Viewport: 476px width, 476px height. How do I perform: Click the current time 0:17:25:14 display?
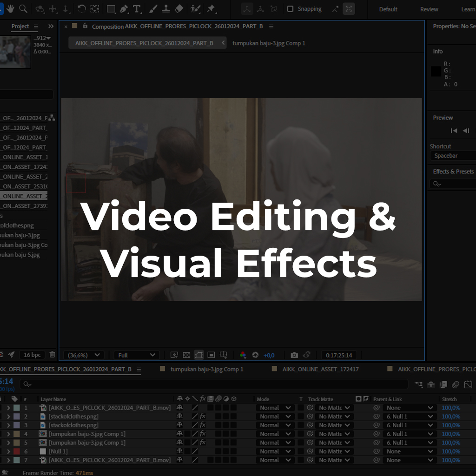[x=338, y=355]
